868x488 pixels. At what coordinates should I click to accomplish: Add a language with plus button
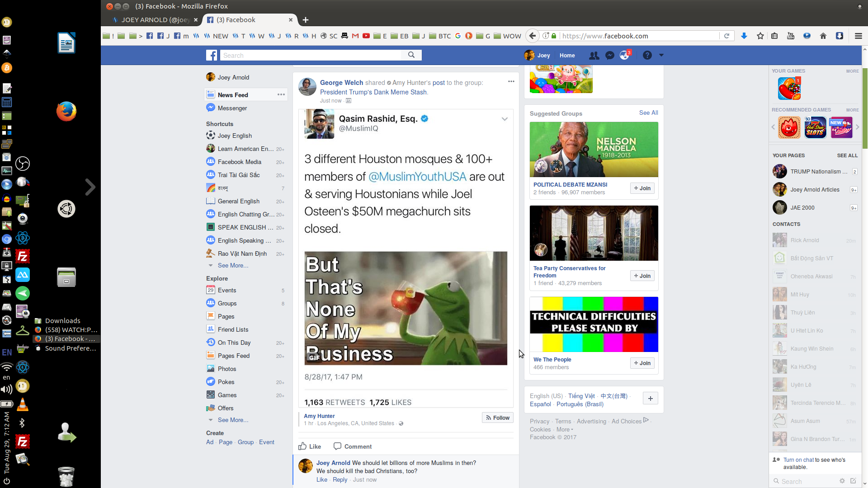point(651,399)
